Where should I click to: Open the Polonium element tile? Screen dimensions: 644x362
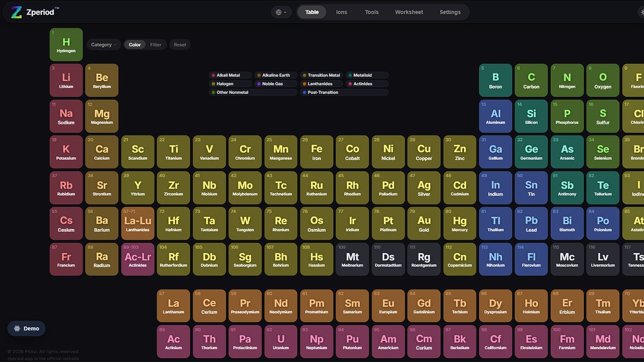(x=603, y=224)
